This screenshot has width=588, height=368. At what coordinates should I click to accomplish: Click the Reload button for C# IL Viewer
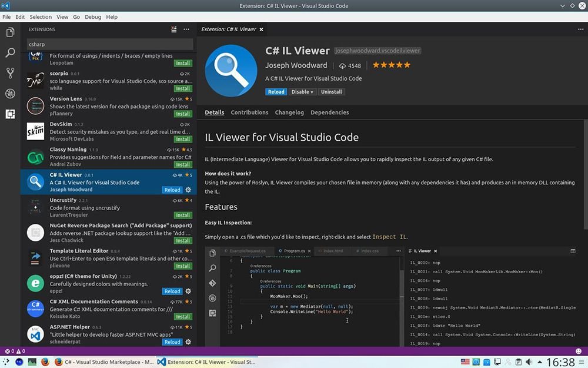point(276,92)
